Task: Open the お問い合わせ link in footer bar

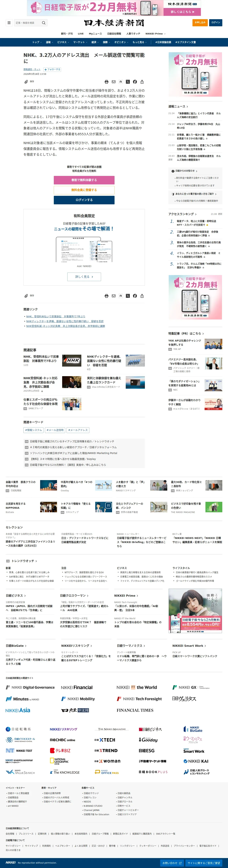Action: pyautogui.click(x=172, y=863)
